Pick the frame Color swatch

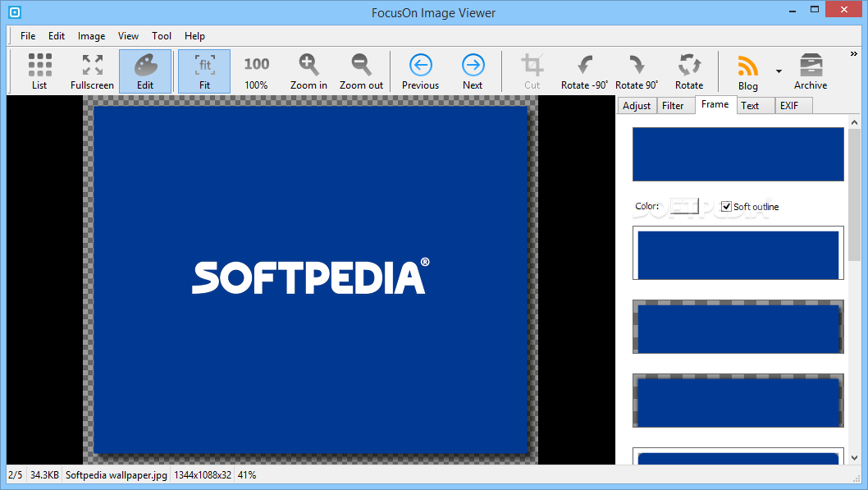pyautogui.click(x=684, y=206)
